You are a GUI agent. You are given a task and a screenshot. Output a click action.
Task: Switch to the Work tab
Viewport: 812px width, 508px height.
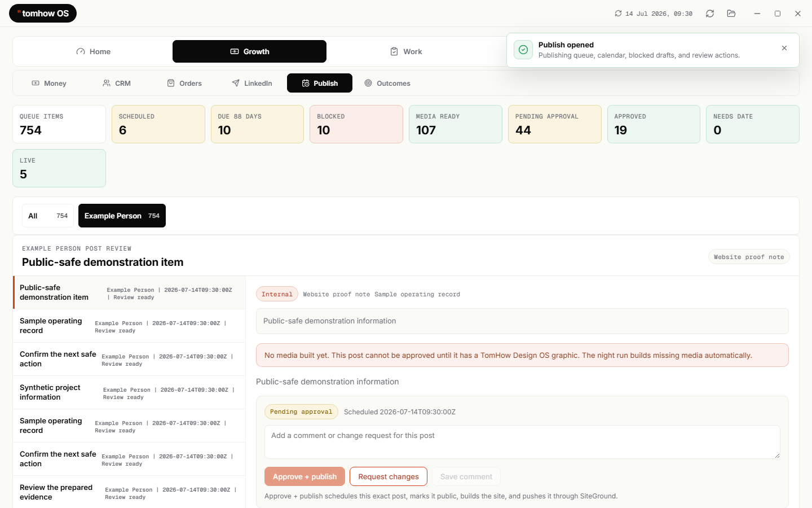point(406,51)
